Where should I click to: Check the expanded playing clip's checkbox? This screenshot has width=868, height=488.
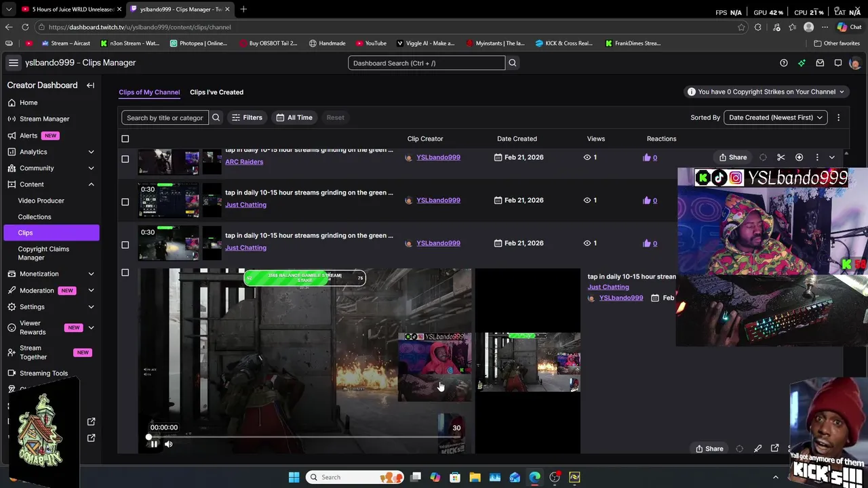(x=125, y=272)
